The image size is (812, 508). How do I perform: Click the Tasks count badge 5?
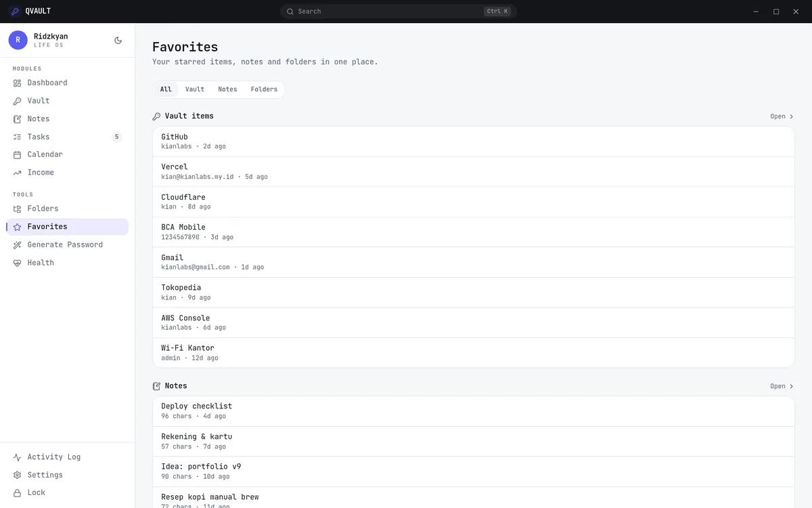pyautogui.click(x=116, y=137)
